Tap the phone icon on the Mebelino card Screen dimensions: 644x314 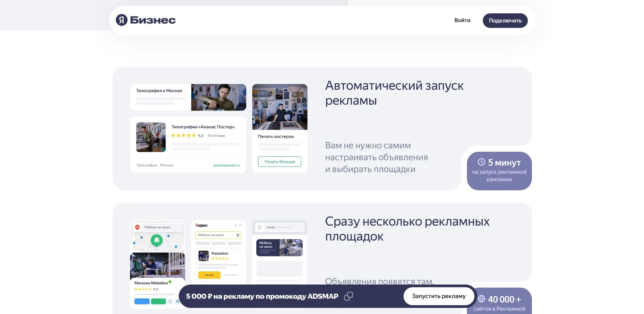pyautogui.click(x=170, y=301)
